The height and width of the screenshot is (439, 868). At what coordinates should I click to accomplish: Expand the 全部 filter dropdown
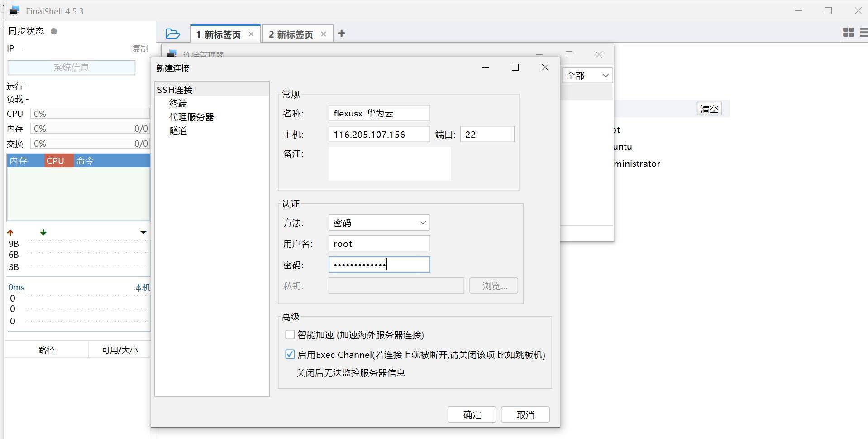tap(587, 76)
